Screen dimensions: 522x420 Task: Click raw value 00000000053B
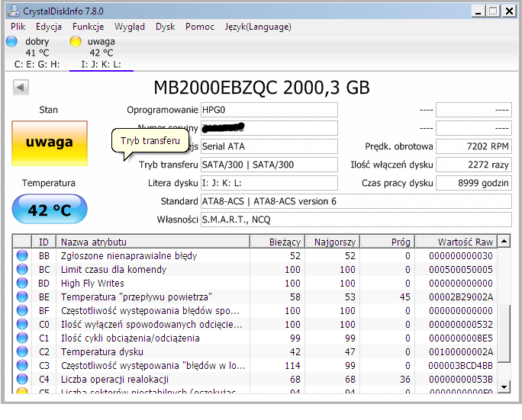point(461,379)
